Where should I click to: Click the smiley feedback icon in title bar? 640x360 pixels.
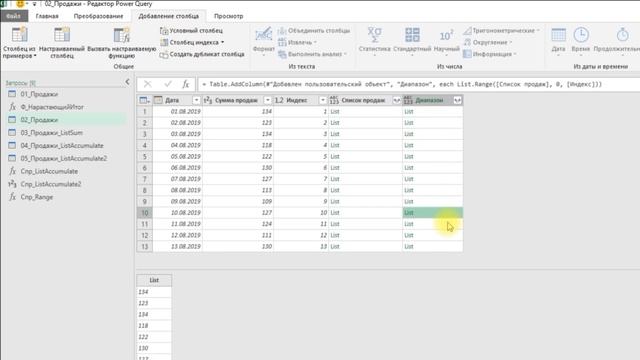click(x=20, y=4)
